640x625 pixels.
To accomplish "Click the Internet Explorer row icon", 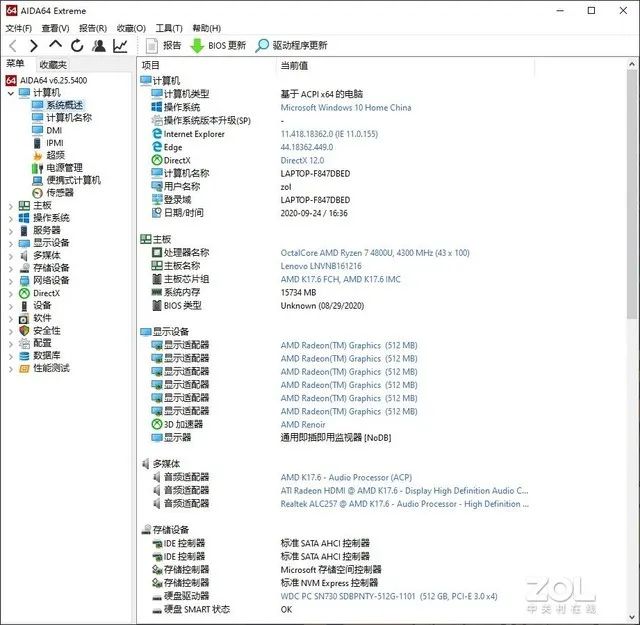I will pyautogui.click(x=157, y=133).
